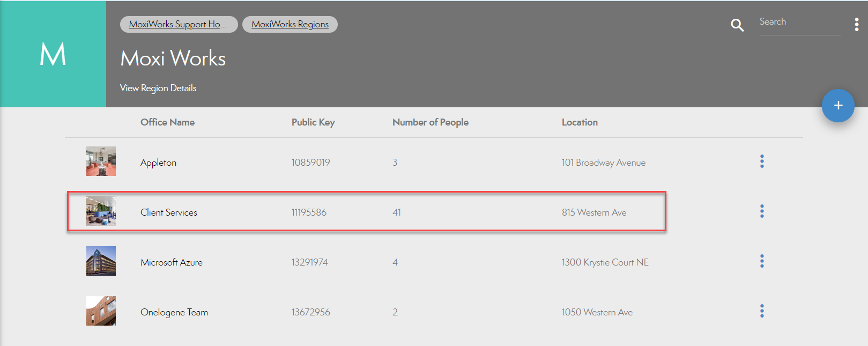Sort by Public Key column header
The height and width of the screenshot is (346, 868).
(x=313, y=122)
